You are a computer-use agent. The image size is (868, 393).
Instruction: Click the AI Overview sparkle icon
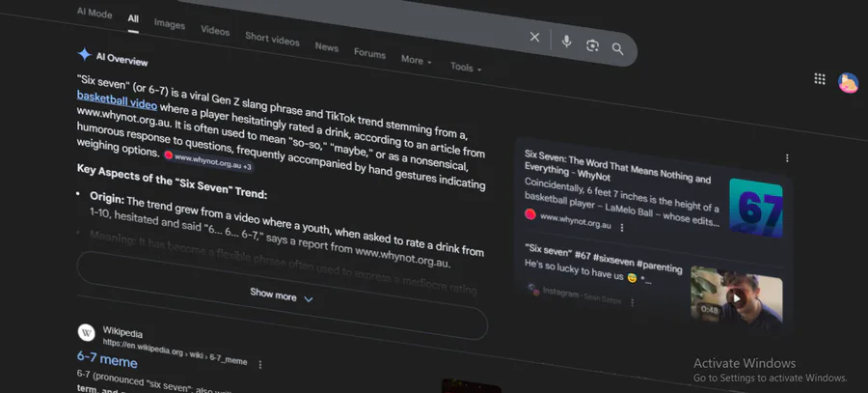[84, 54]
